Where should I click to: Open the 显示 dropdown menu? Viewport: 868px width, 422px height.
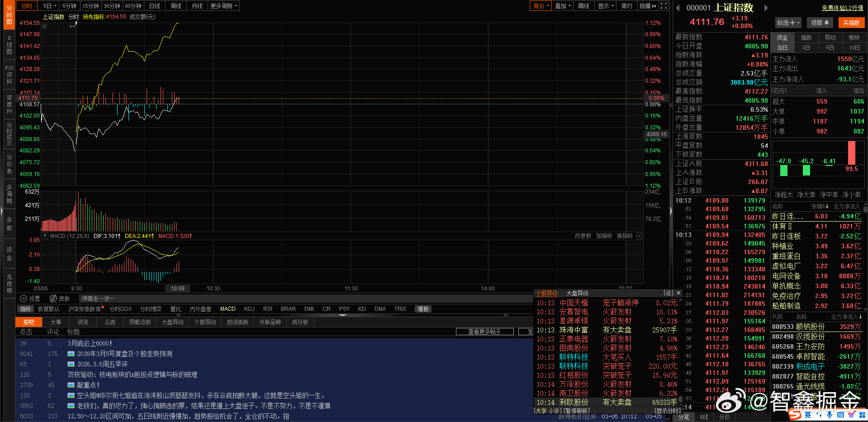[606, 6]
